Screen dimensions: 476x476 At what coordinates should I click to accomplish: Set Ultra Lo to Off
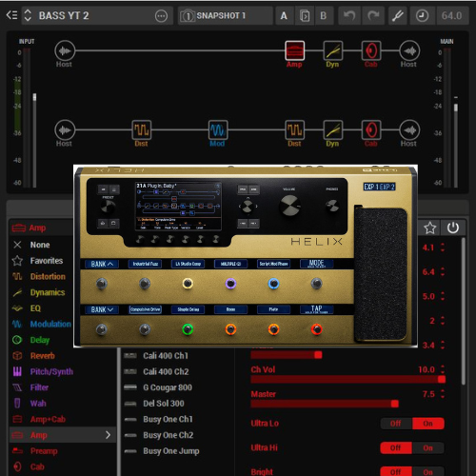[x=396, y=424]
